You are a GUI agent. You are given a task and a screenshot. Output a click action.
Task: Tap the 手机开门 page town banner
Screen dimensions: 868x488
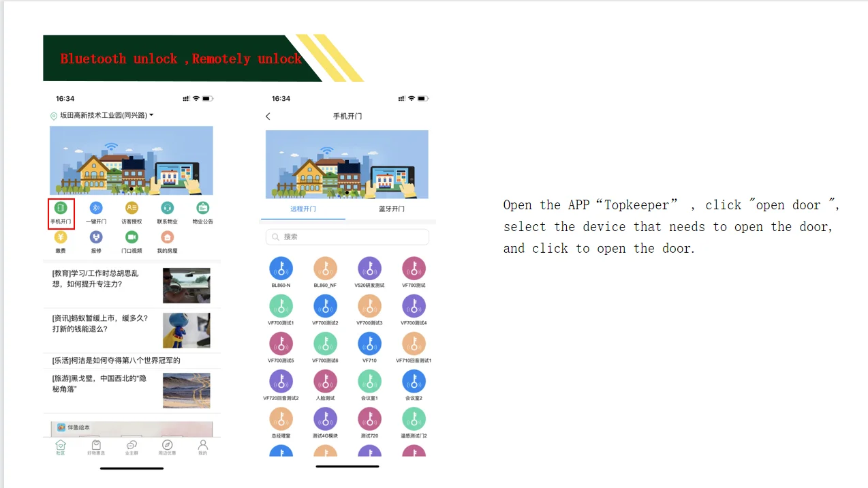point(347,164)
